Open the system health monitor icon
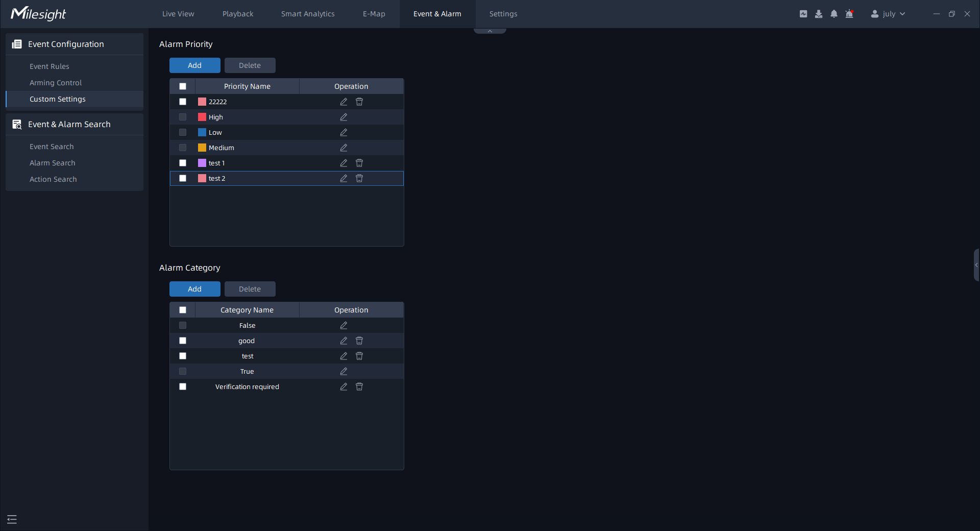 point(803,14)
